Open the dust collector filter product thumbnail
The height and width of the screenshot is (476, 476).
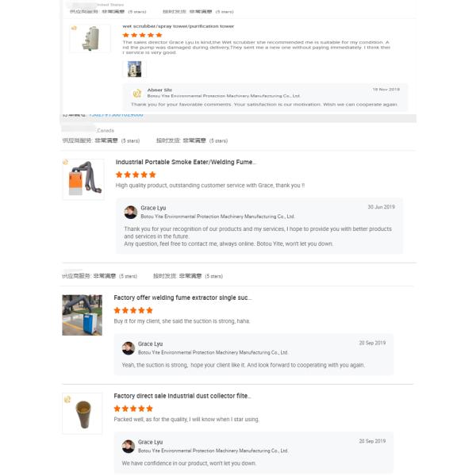click(83, 413)
